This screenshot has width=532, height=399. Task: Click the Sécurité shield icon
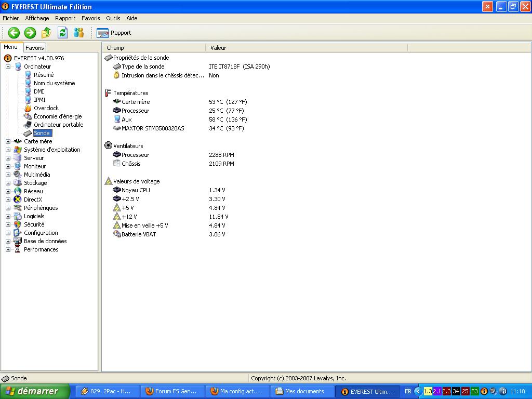click(18, 224)
